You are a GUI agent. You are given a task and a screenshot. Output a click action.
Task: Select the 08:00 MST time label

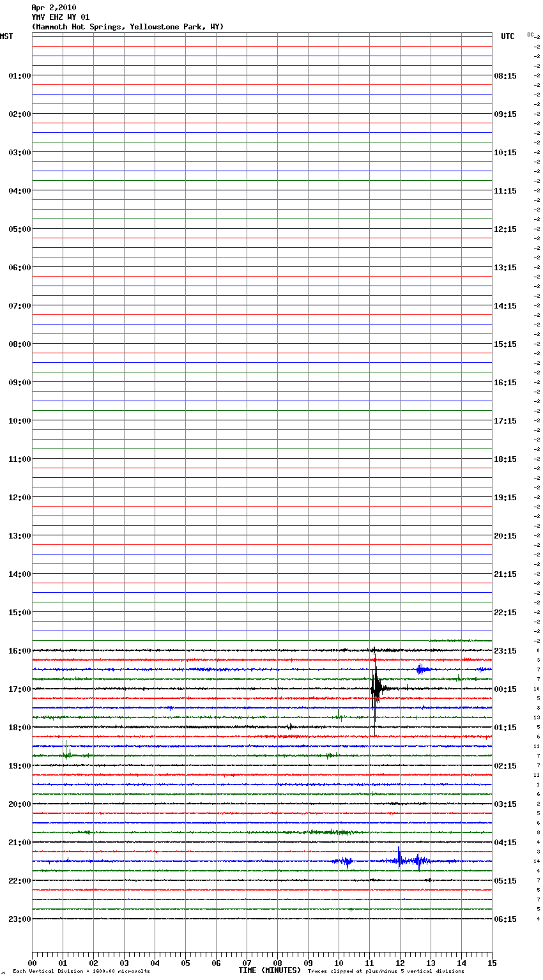pos(20,344)
